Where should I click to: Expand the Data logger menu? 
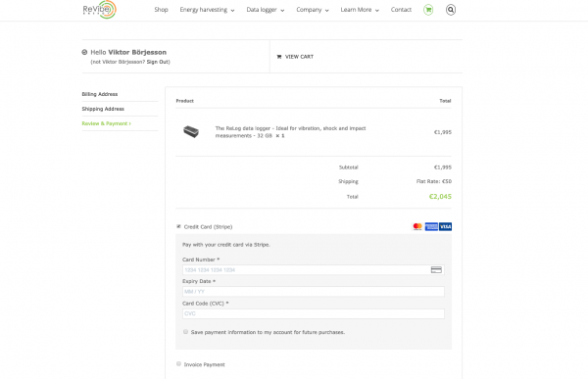[266, 10]
